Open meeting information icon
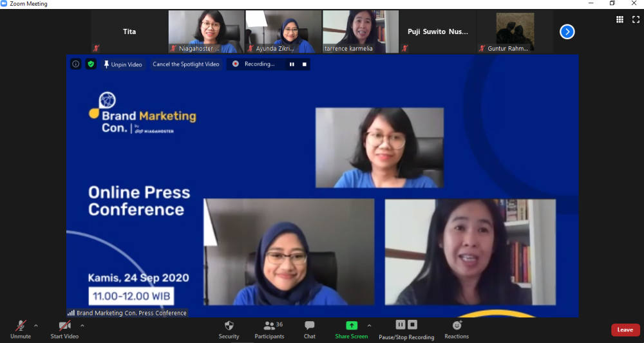Screen dimensions: 644x343 75,64
